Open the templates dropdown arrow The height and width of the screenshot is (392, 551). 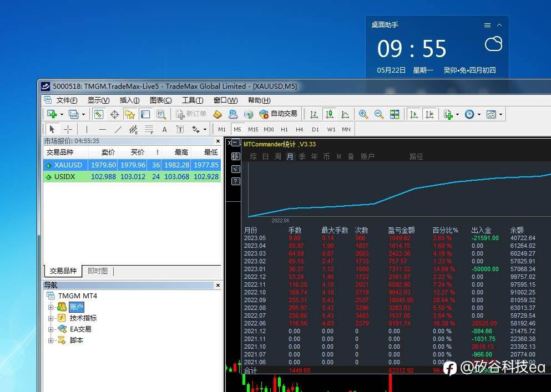[x=501, y=114]
